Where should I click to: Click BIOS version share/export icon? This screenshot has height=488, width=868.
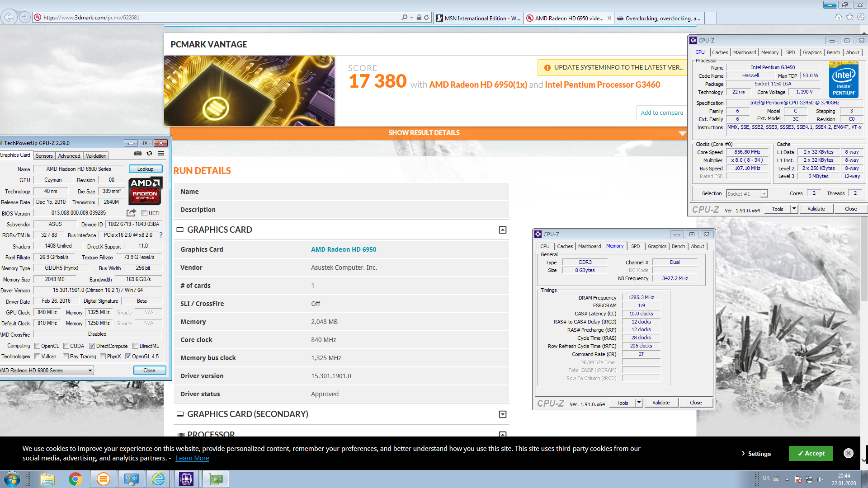pyautogui.click(x=131, y=213)
